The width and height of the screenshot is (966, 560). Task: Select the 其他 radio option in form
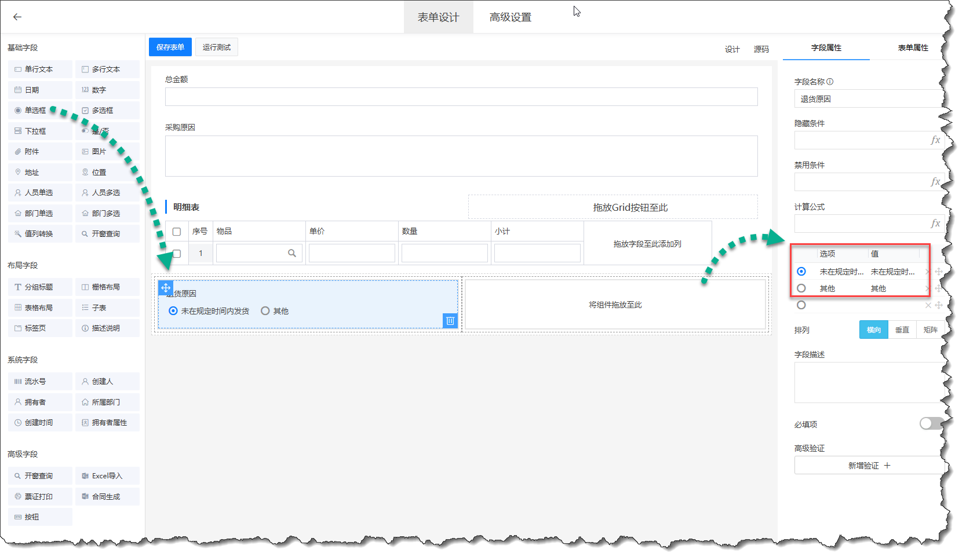265,311
